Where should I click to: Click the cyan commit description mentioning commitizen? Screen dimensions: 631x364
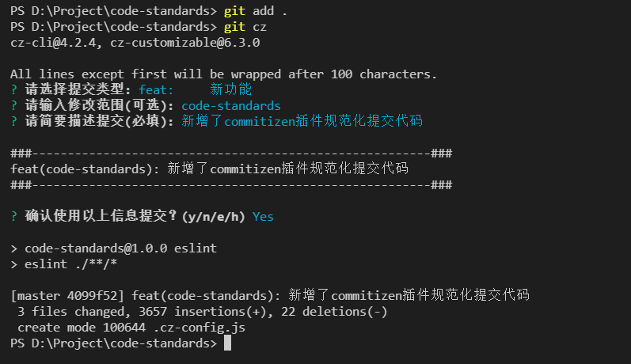tap(302, 121)
